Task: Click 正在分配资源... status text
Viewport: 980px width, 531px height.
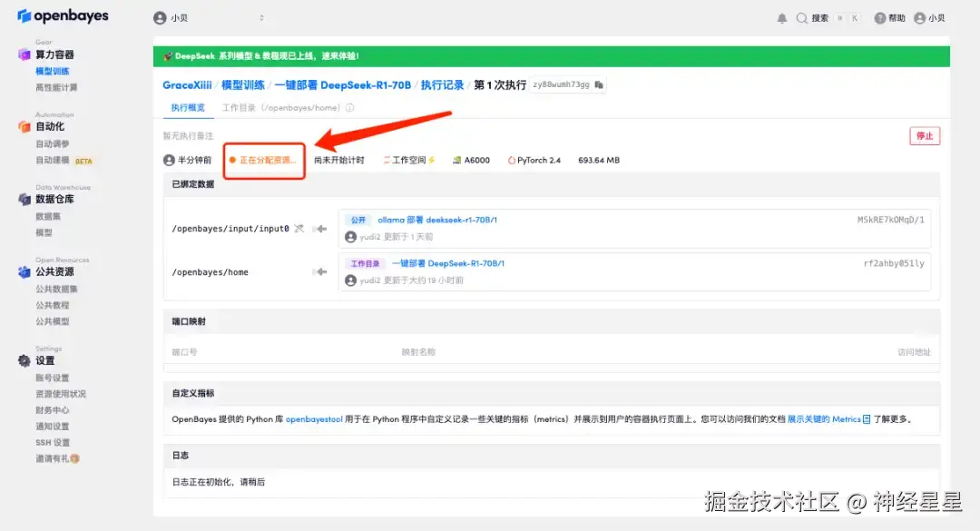Action: (268, 160)
